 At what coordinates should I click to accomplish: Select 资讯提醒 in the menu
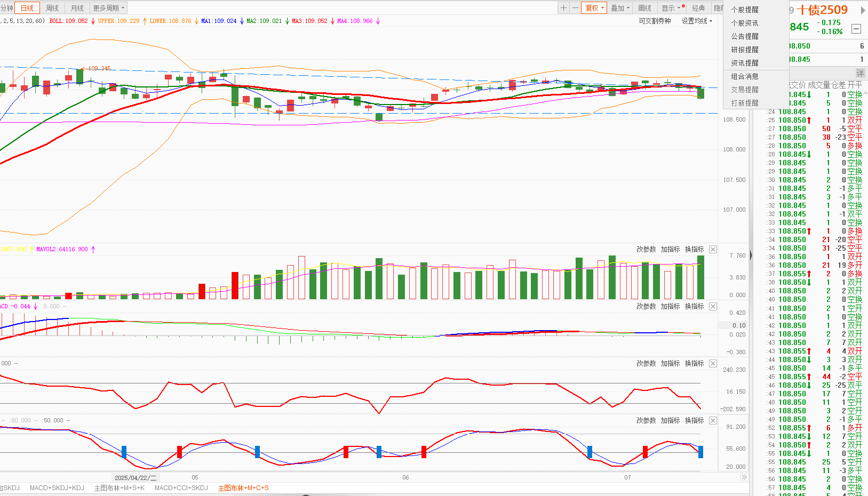(745, 63)
